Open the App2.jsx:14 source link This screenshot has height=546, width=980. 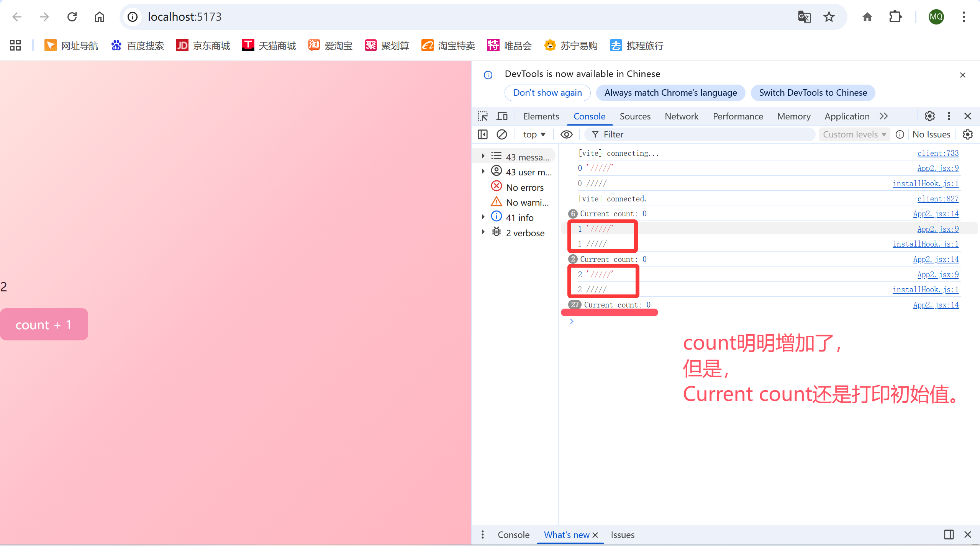coord(936,214)
